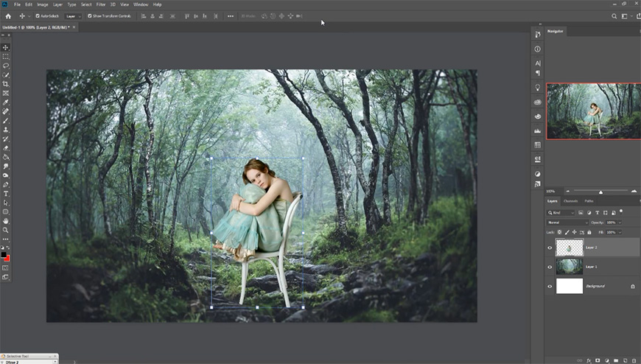Select the Paint Bucket tool
The image size is (641, 364).
pyautogui.click(x=6, y=157)
